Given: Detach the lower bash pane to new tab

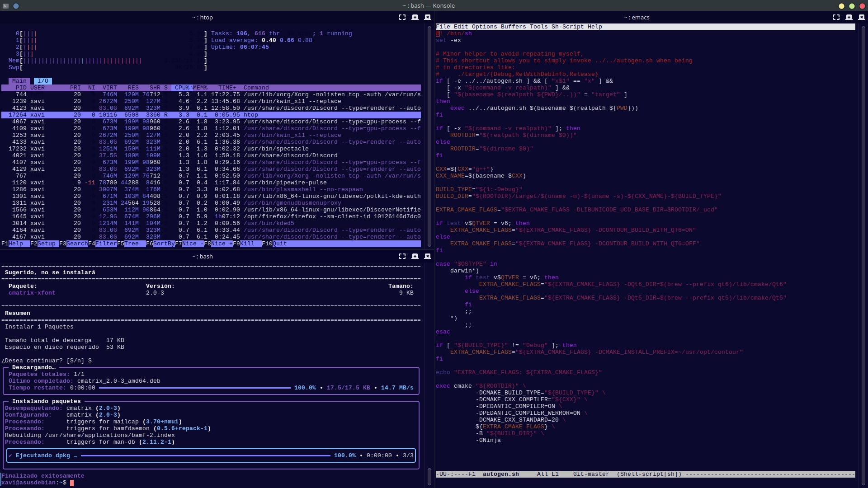Looking at the screenshot, I should click(415, 256).
